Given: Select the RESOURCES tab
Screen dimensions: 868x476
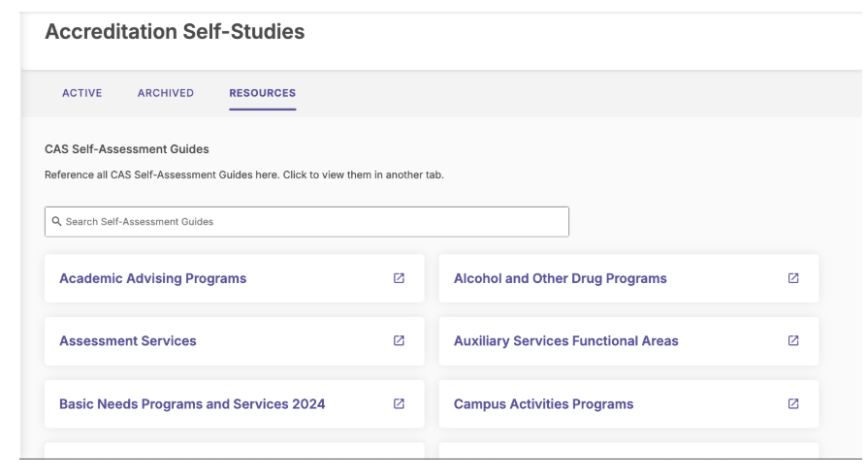Looking at the screenshot, I should [263, 93].
